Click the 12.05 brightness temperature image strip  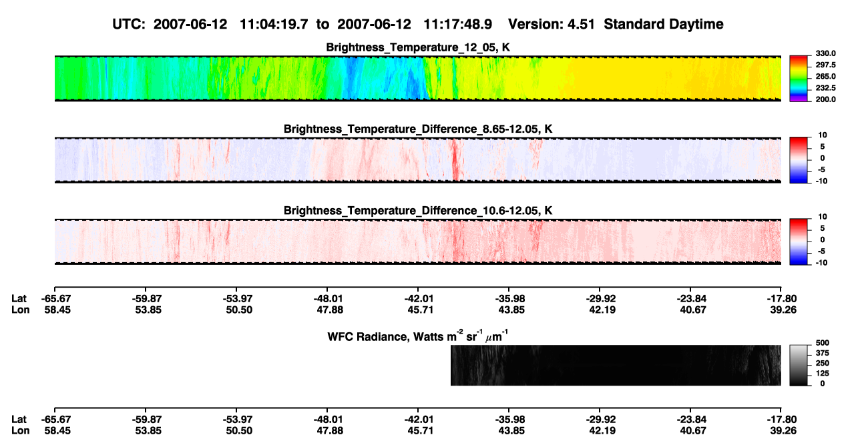click(418, 78)
